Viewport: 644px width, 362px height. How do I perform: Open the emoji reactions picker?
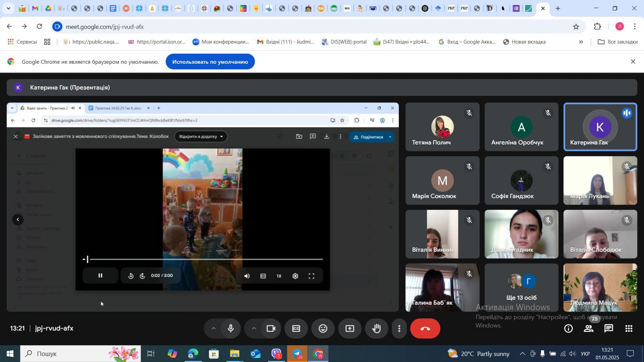pos(323,328)
